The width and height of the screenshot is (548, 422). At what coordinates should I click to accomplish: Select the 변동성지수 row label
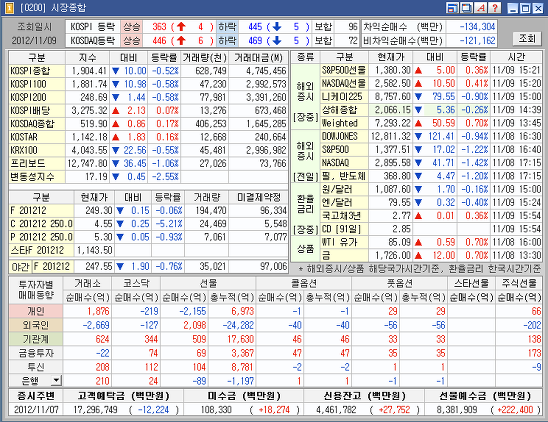tap(37, 177)
